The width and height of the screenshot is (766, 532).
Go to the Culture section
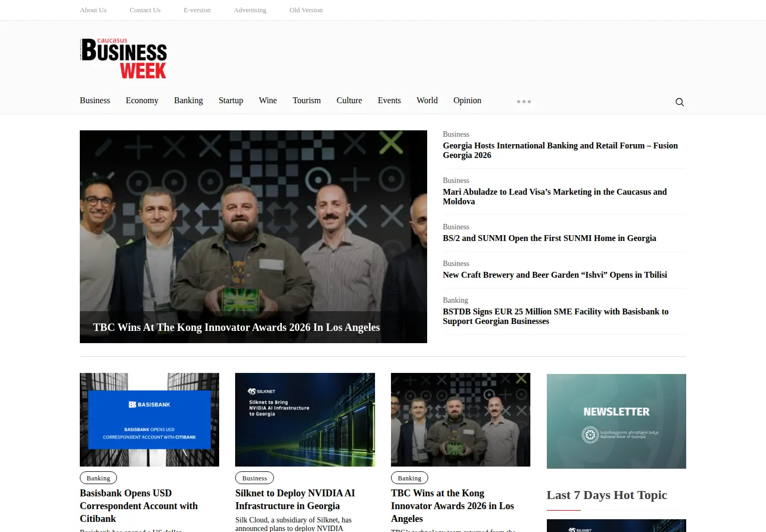[x=349, y=101]
